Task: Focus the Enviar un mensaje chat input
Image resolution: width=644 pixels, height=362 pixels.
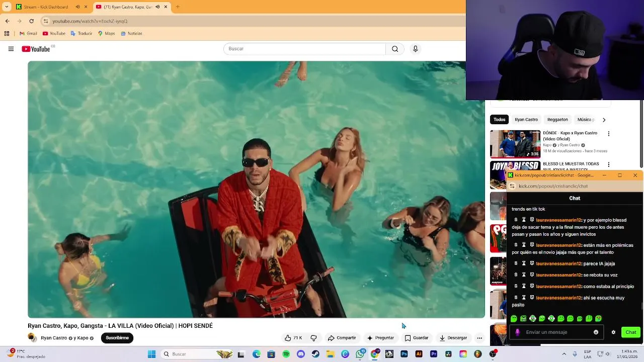Action: click(556, 332)
